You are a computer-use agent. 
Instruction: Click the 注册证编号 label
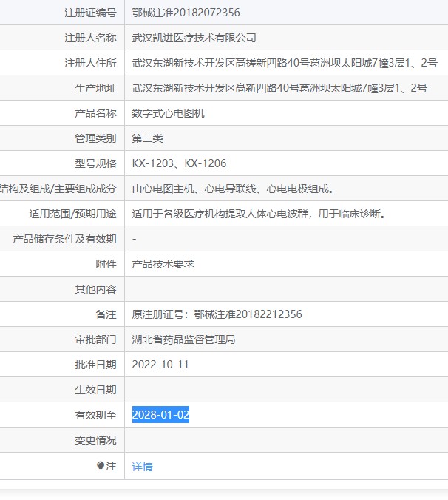point(90,13)
